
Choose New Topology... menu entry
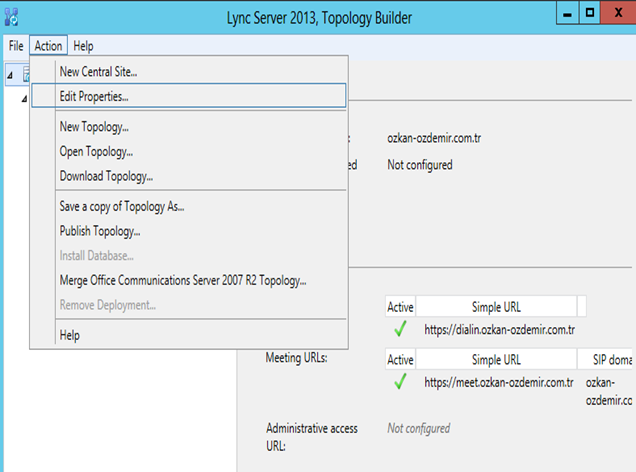(x=189, y=127)
